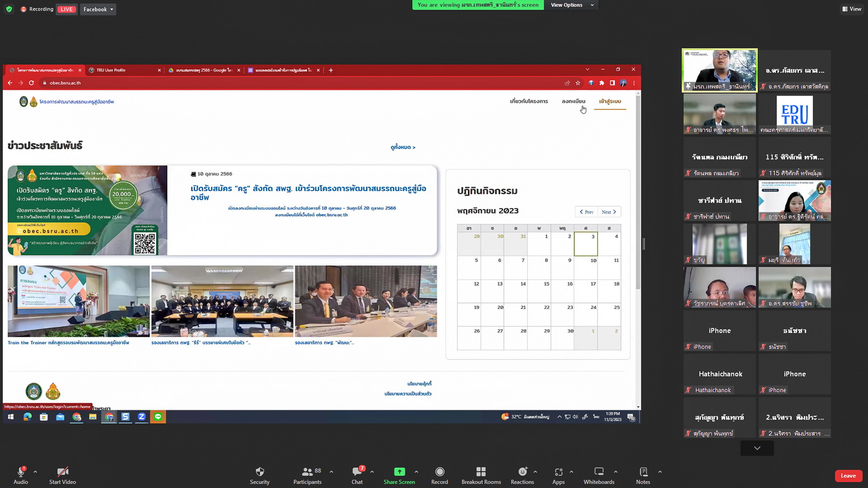Open the Participants panel

(307, 472)
